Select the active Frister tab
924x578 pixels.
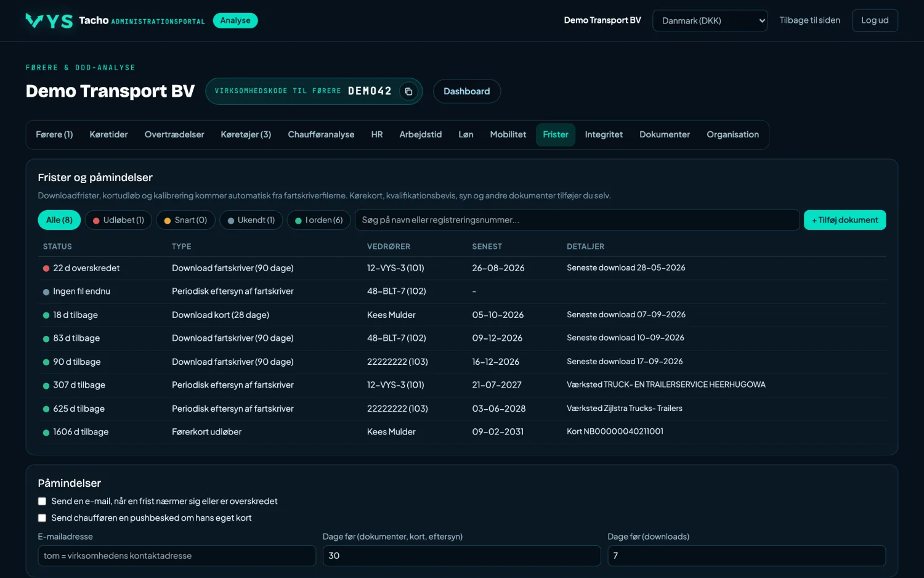(556, 134)
